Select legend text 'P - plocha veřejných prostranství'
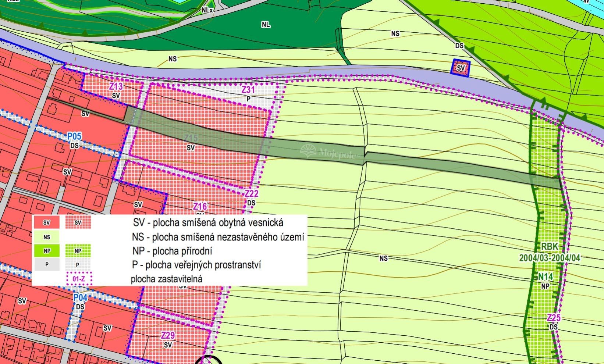Screen dimensions: 604x364 (x=196, y=265)
